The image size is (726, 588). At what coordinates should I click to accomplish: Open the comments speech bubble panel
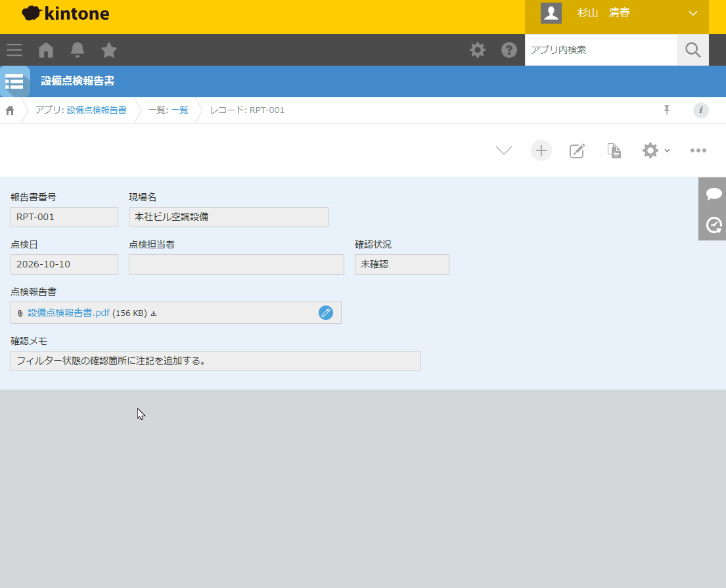(714, 194)
